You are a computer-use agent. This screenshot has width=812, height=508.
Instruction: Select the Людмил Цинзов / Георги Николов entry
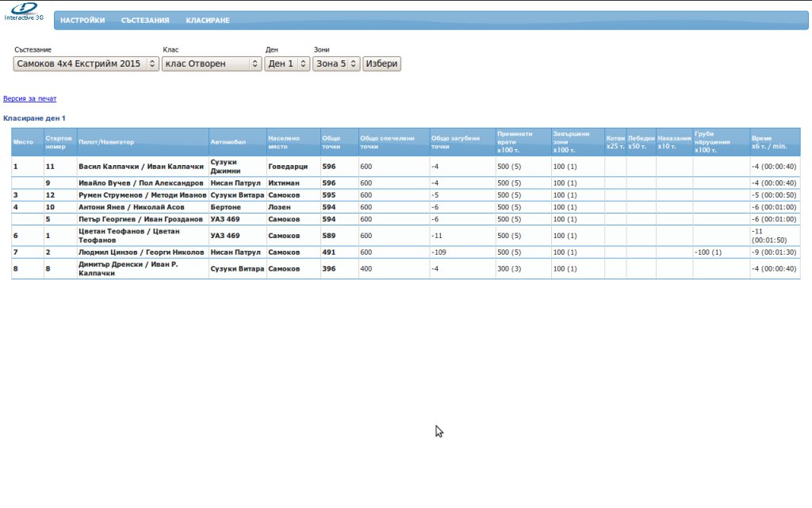pyautogui.click(x=141, y=252)
